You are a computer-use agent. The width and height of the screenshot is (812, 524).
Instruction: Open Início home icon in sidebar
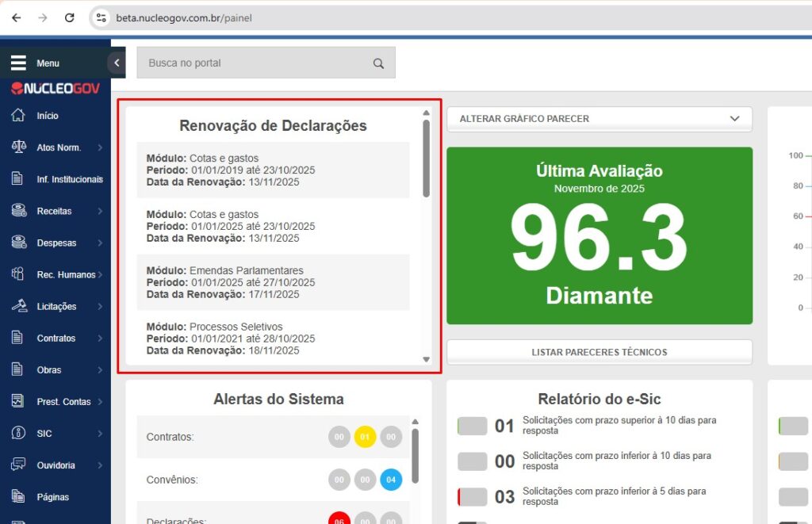[x=18, y=116]
